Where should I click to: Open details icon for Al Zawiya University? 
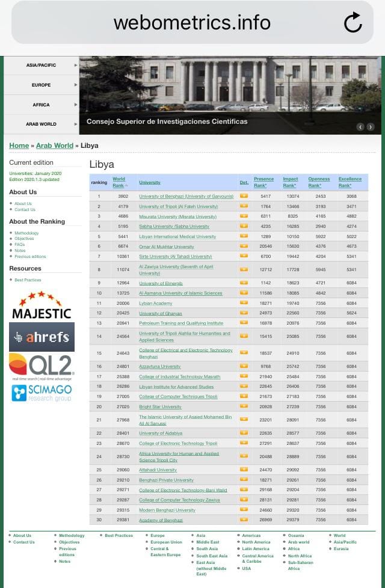244,269
